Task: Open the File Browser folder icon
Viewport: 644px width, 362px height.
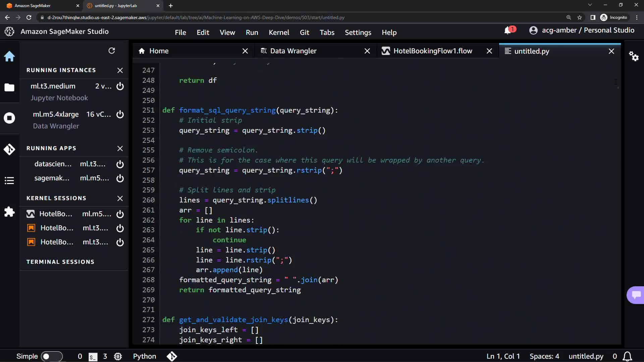Action: [9, 87]
